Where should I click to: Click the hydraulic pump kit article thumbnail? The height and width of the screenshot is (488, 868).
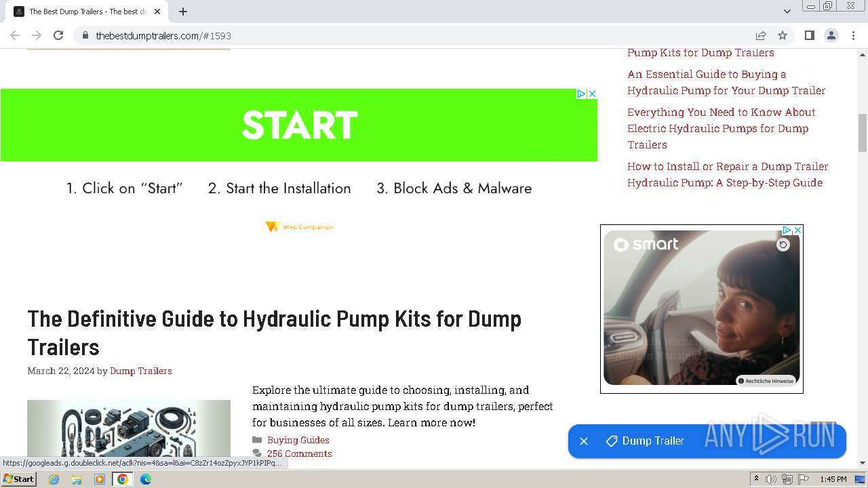[129, 430]
